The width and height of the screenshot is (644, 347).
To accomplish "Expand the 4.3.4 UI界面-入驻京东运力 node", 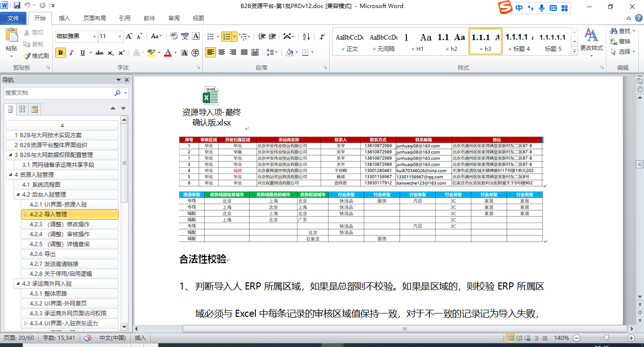I will coord(25,323).
